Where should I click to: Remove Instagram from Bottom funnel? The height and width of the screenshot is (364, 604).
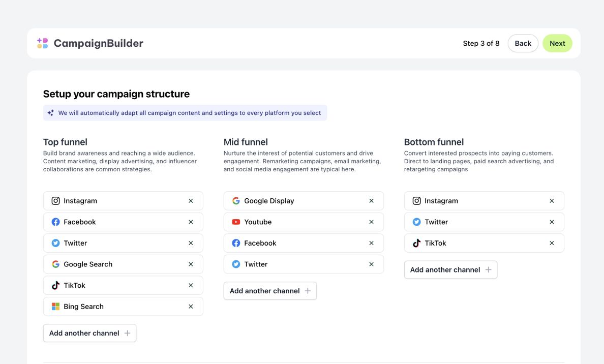click(x=552, y=200)
